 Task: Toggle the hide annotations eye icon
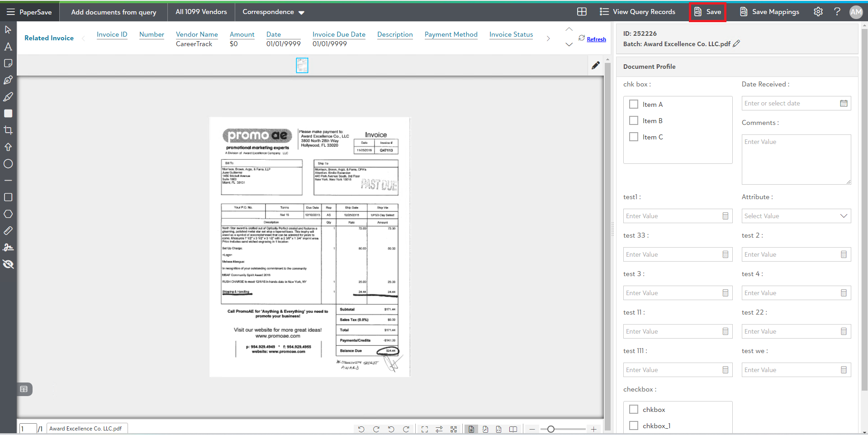[x=8, y=264]
